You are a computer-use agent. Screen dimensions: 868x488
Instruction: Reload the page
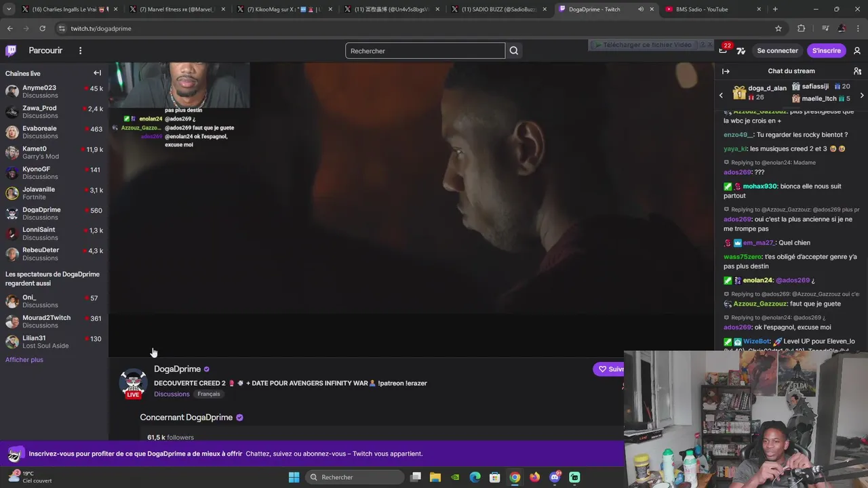[42, 28]
